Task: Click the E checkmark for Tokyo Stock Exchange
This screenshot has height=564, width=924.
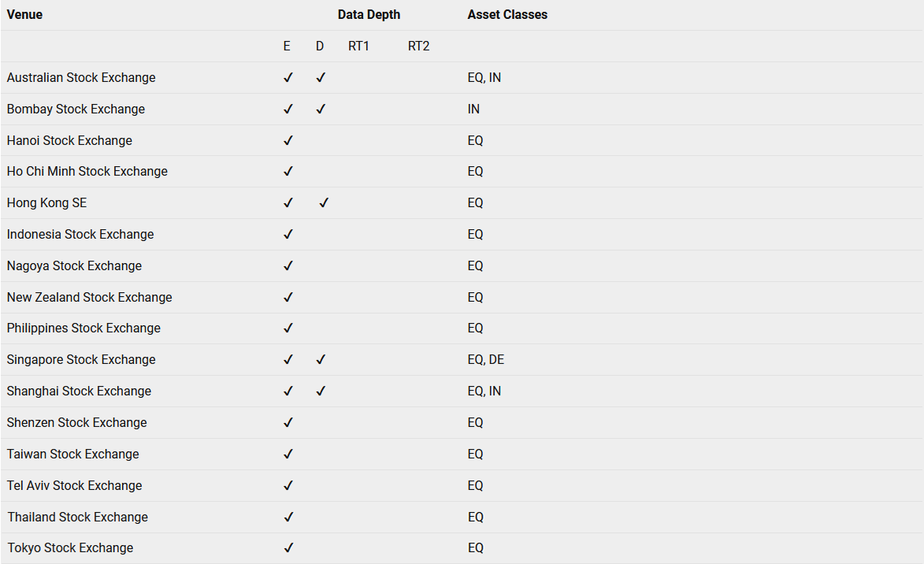Action: click(288, 547)
